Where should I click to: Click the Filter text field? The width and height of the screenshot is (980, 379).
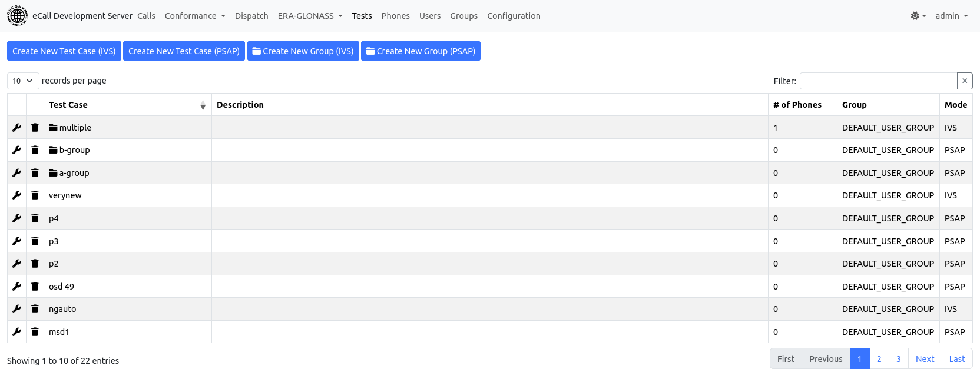click(878, 81)
